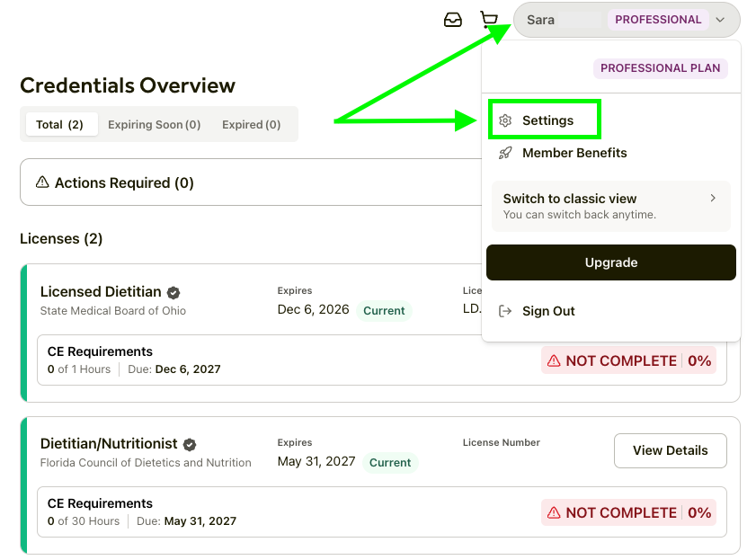
Task: Switch to the Expired tab
Action: (251, 125)
